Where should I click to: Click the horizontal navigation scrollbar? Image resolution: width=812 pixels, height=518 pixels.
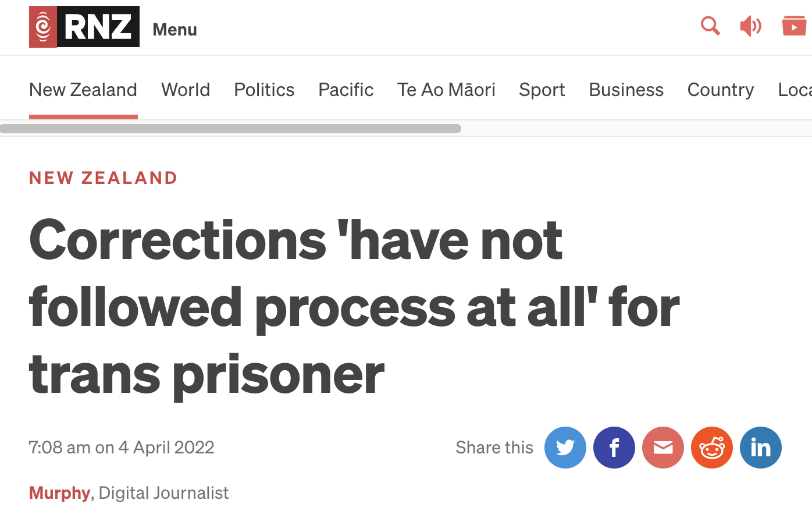coord(230,129)
